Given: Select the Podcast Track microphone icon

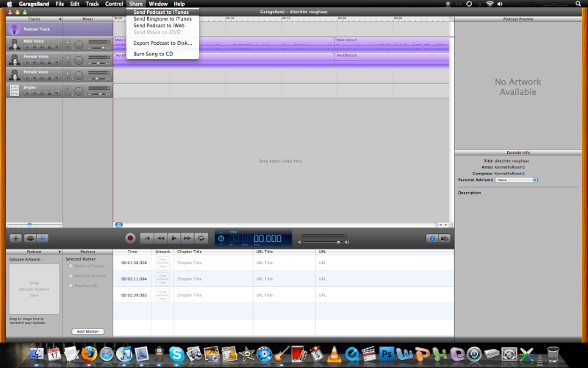Looking at the screenshot, I should (14, 29).
